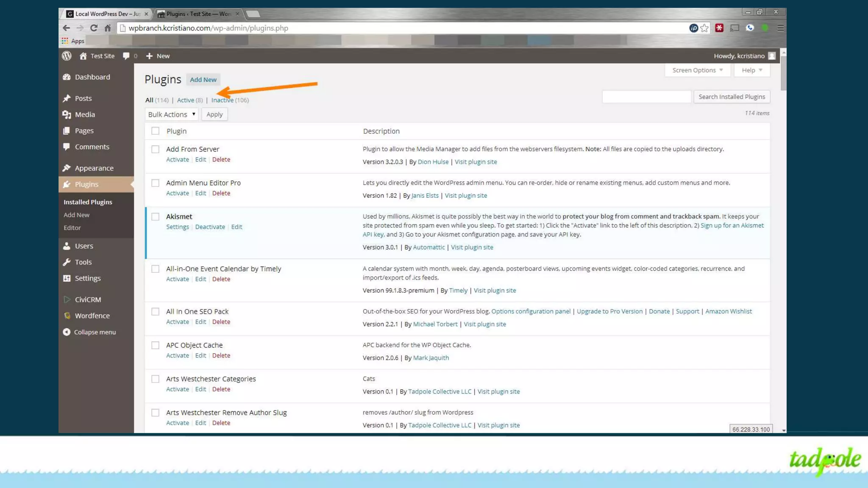Viewport: 868px width, 488px height.
Task: Collapse menu using the arrow icon
Action: click(x=67, y=332)
